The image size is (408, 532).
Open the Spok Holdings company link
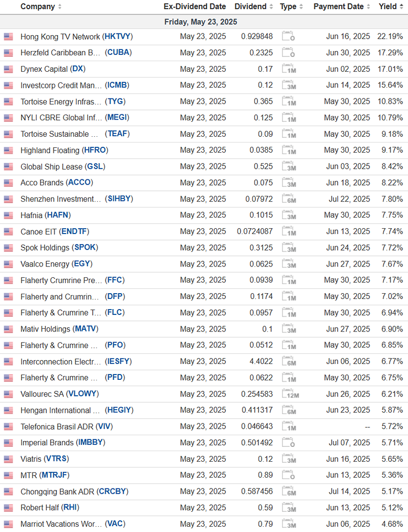click(45, 247)
